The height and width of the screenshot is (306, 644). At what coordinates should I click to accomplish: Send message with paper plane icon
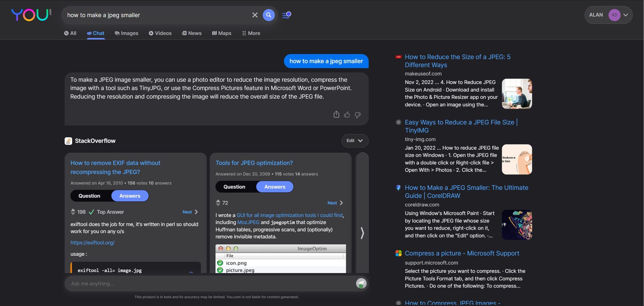click(x=361, y=284)
